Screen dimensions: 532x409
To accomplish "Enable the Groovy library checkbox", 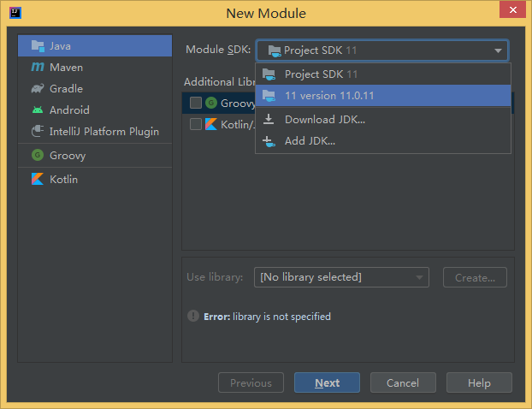I will click(196, 103).
